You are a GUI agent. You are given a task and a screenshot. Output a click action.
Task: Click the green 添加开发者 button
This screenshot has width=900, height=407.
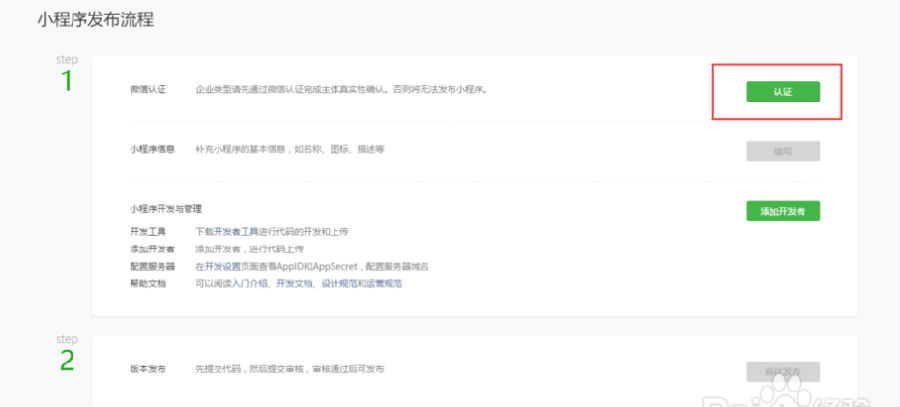(783, 211)
